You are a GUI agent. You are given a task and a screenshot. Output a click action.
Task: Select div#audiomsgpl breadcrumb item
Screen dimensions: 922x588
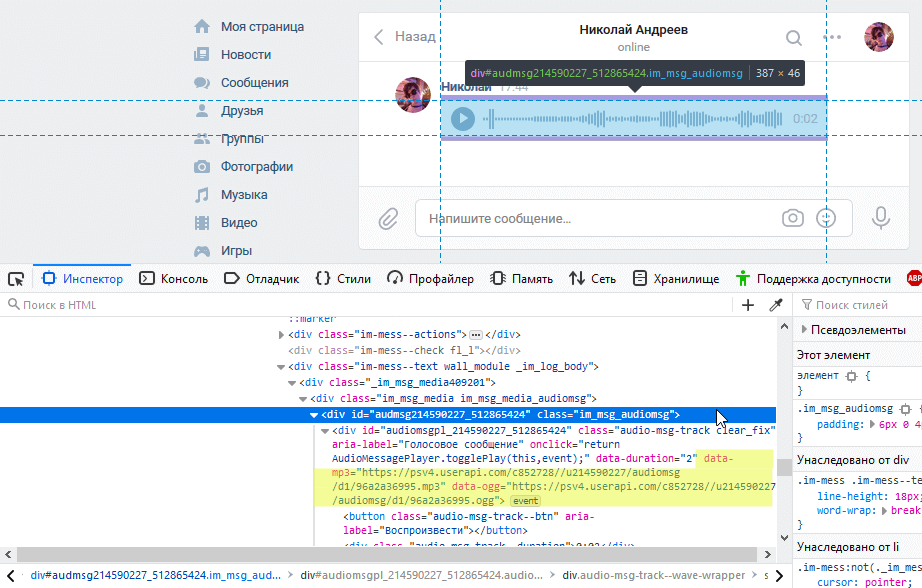pyautogui.click(x=421, y=575)
